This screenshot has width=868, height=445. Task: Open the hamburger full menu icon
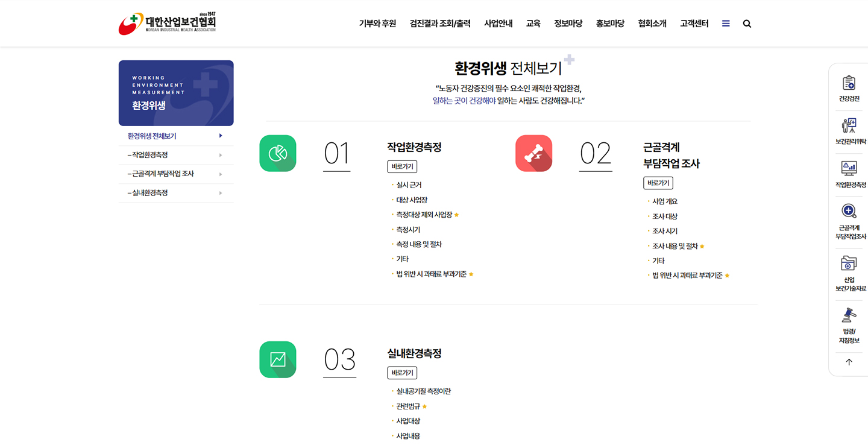click(x=726, y=24)
